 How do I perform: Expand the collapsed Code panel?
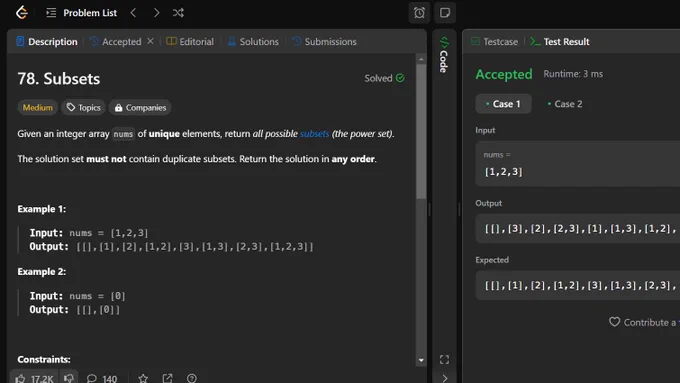444,55
